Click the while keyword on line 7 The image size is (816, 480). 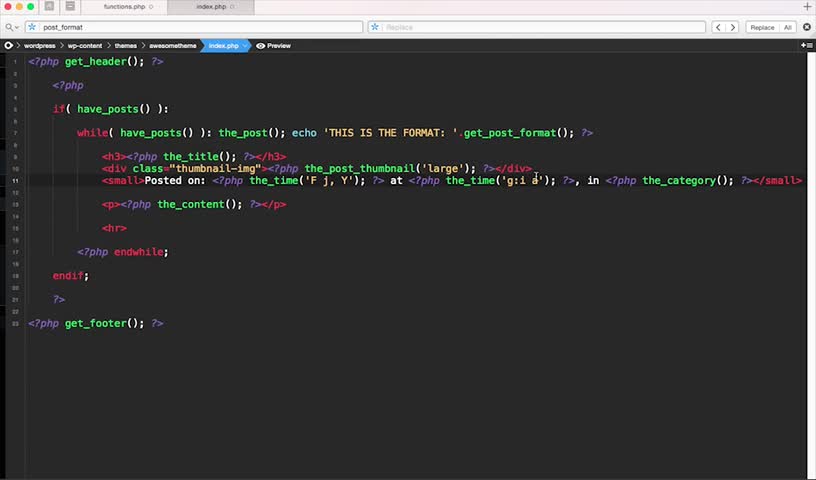[93, 133]
